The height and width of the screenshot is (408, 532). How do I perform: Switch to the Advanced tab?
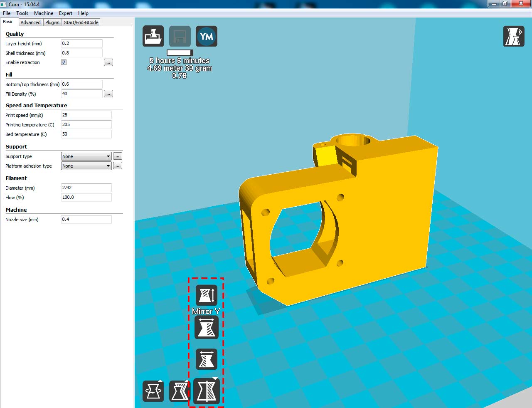click(x=30, y=22)
